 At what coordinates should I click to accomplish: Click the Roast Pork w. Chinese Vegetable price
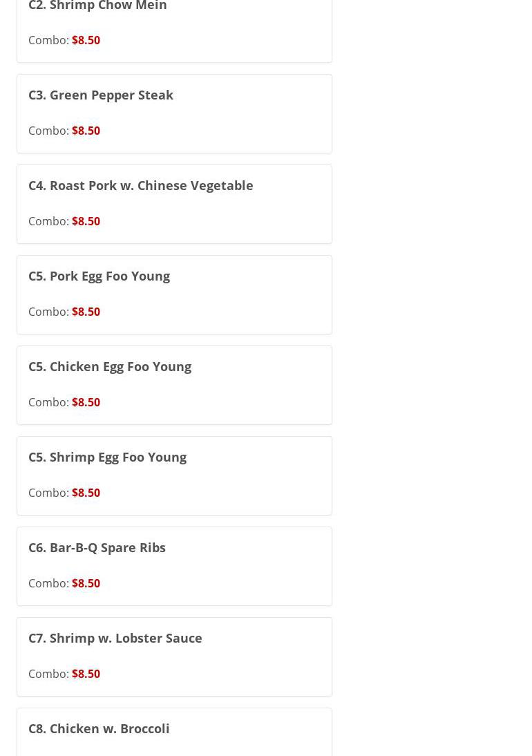pos(86,221)
